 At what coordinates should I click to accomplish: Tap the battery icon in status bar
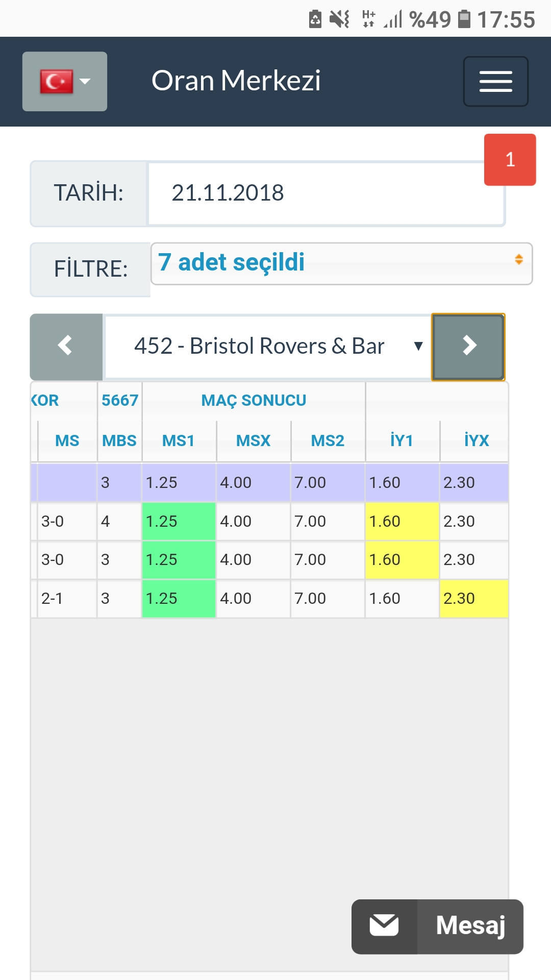464,19
